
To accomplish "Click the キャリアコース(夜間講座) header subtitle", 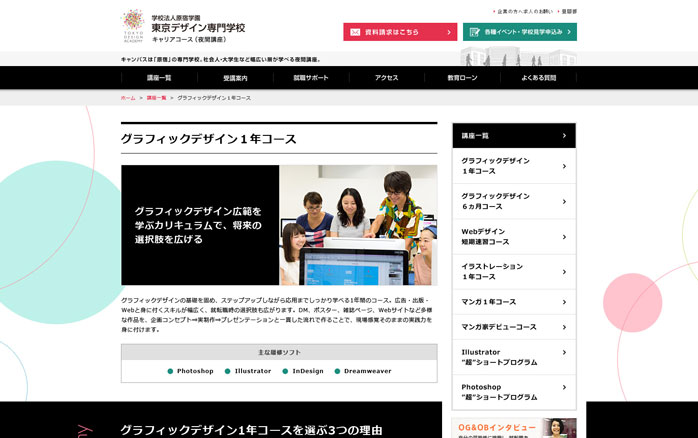I will pyautogui.click(x=189, y=40).
